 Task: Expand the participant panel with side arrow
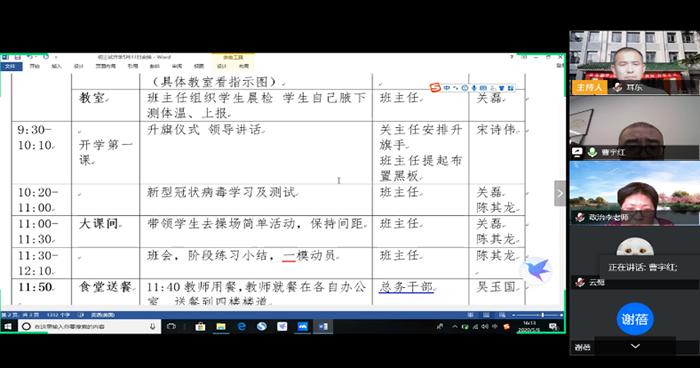point(560,193)
